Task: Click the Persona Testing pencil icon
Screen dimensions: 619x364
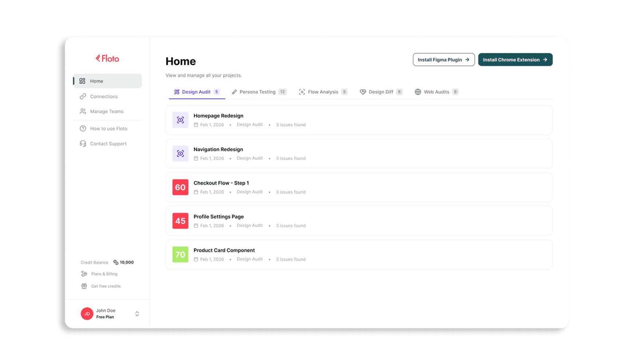Action: pos(234,92)
